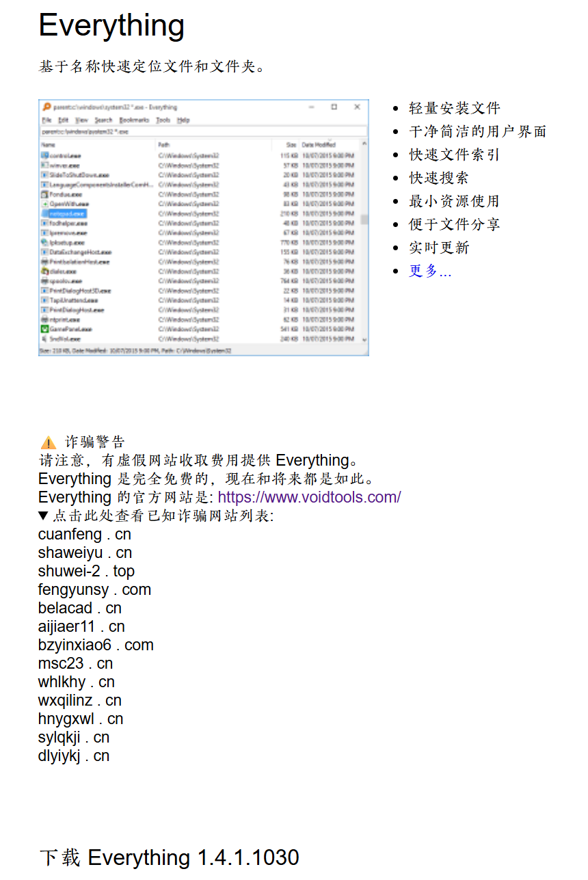Click the scam site cuanfeng . cn

coord(85,534)
